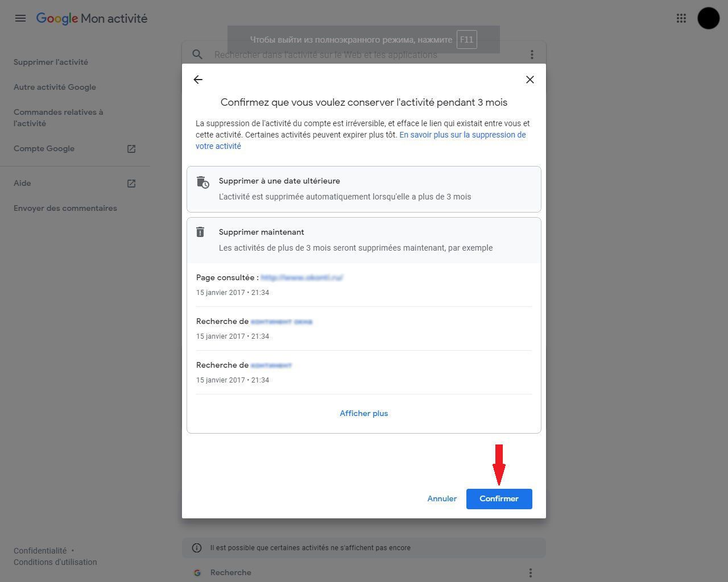Screen dimensions: 728x582
Task: Open Commandes relatives à l'activité
Action: coord(59,118)
